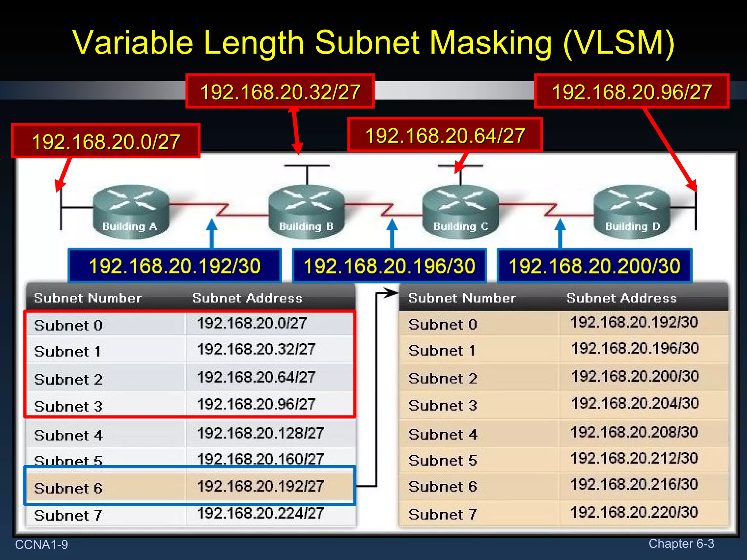Screen dimensions: 747x560
Task: Select cell 192.168.20.96/27 in left table
Action: tap(256, 404)
